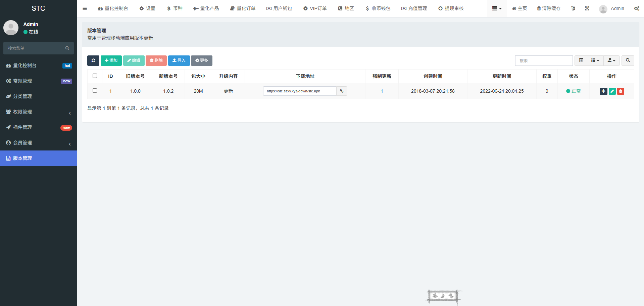The width and height of the screenshot is (644, 306).
Task: Click the Admin avatar in the top bar
Action: click(x=603, y=9)
